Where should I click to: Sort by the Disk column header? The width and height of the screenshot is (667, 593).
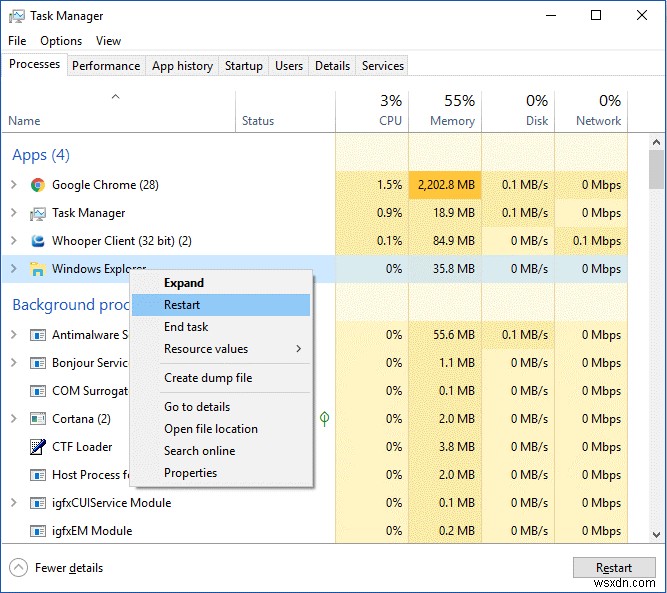(518, 111)
